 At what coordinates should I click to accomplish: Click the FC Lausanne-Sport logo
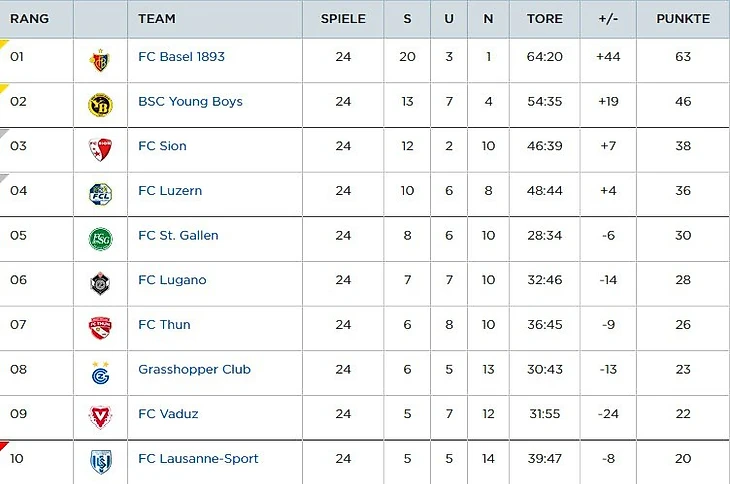pos(100,461)
